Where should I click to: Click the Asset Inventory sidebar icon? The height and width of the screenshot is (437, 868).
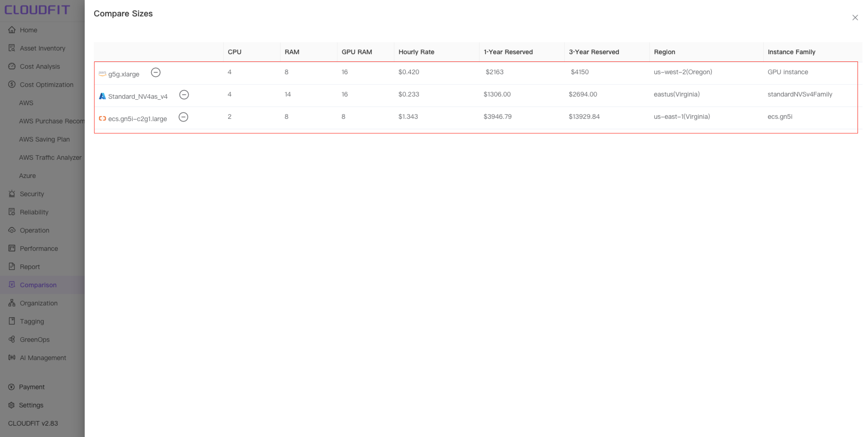pyautogui.click(x=12, y=48)
